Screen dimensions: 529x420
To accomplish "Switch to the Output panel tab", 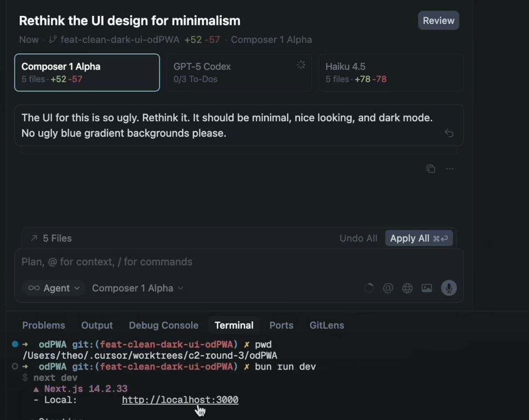I will (x=97, y=325).
